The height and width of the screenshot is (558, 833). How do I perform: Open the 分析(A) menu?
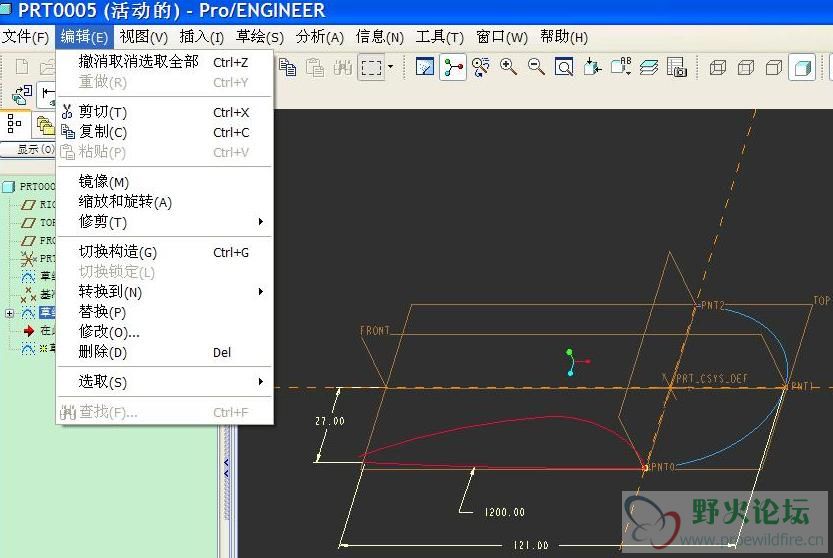(320, 37)
